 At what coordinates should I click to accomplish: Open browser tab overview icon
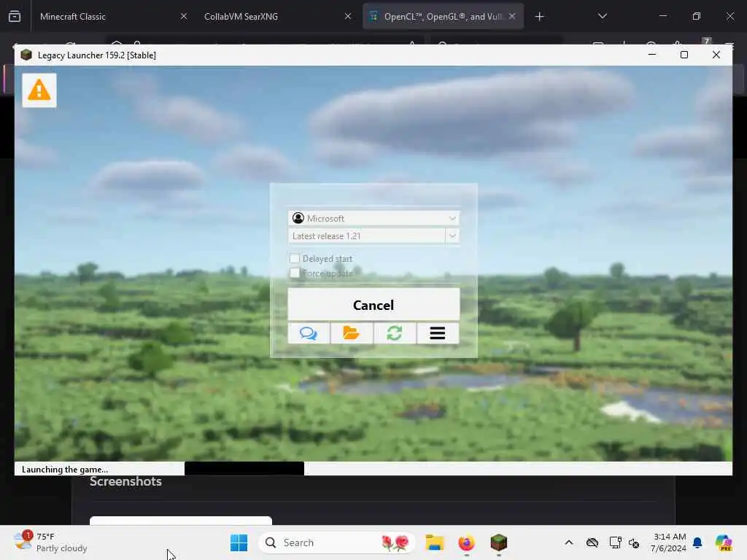pos(15,16)
